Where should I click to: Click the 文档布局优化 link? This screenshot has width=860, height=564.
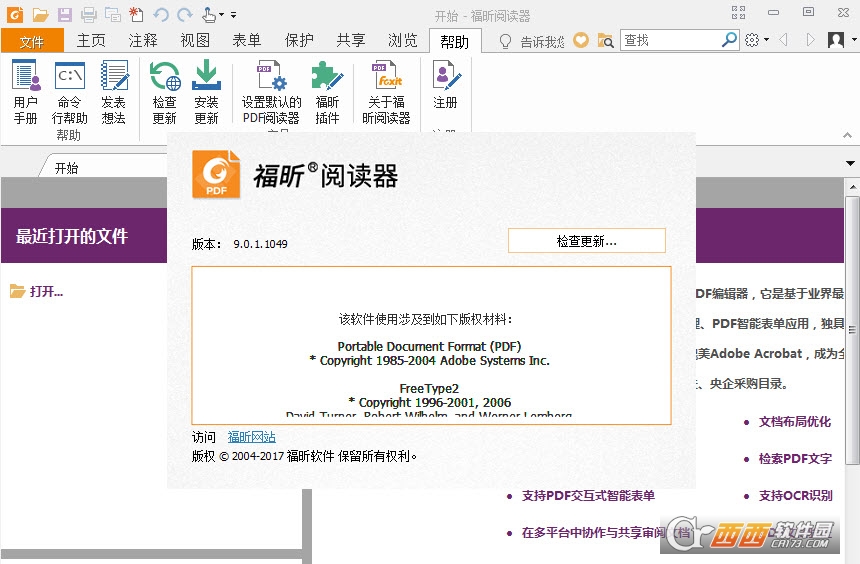[795, 422]
